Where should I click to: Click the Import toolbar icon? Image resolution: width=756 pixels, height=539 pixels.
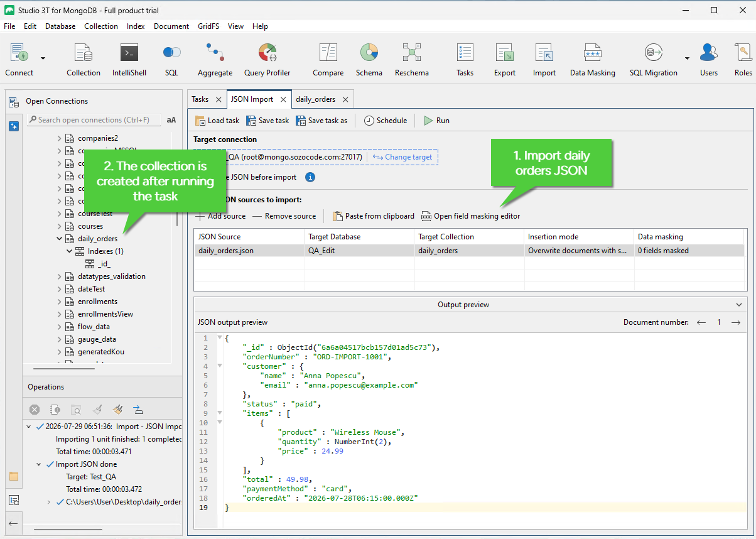pos(544,60)
